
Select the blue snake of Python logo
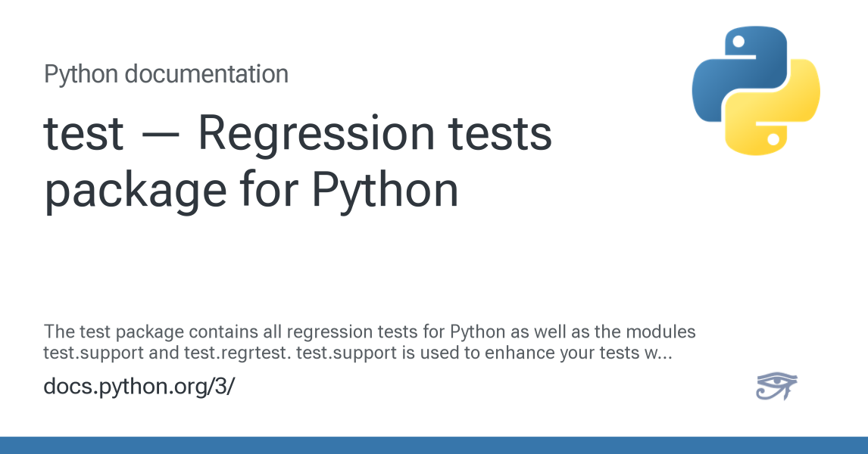(x=740, y=73)
